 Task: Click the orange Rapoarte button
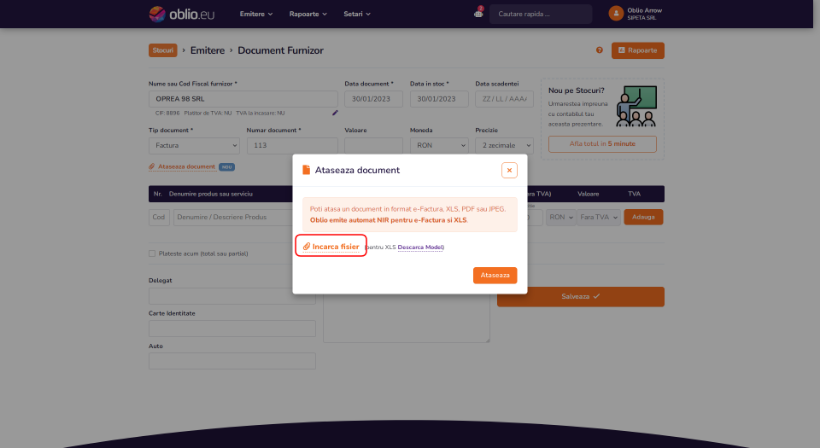[x=637, y=51]
